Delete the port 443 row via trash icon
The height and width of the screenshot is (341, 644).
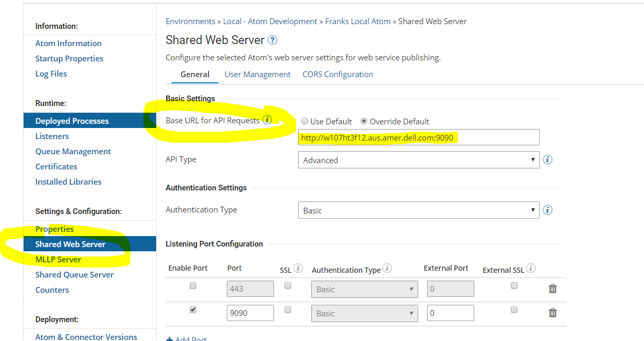552,289
